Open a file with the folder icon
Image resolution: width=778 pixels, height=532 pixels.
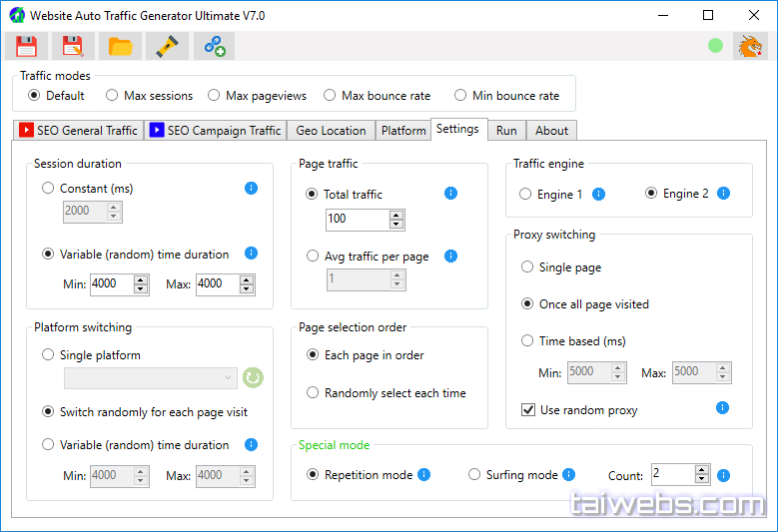click(120, 46)
